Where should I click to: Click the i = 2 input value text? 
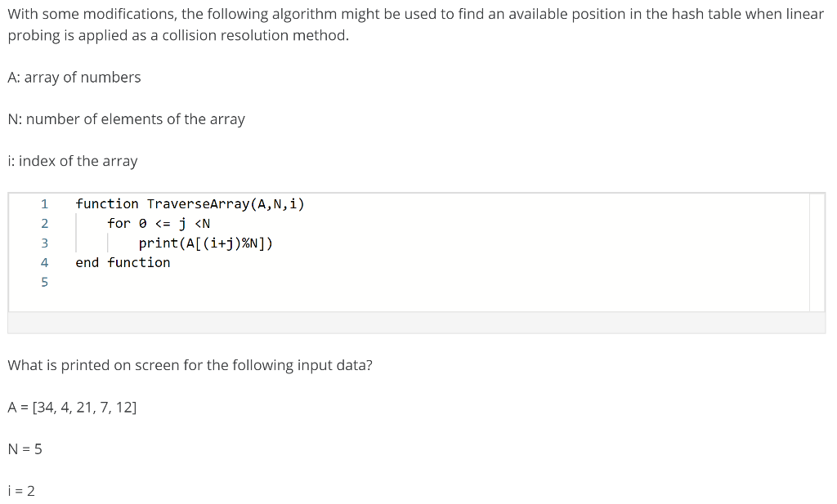coord(21,491)
